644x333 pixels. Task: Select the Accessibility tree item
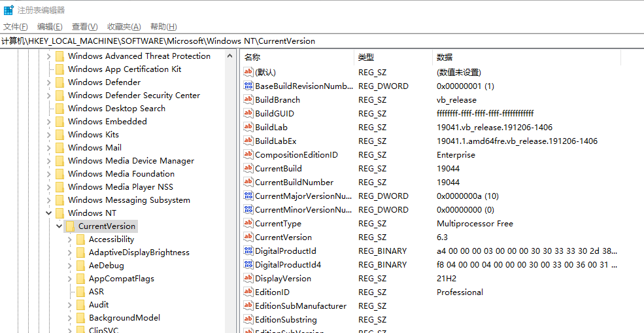point(111,239)
